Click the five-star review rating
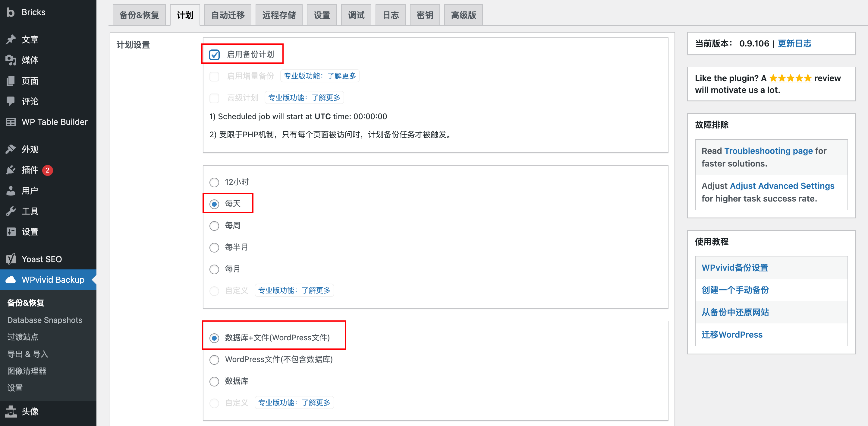868x426 pixels. (790, 78)
